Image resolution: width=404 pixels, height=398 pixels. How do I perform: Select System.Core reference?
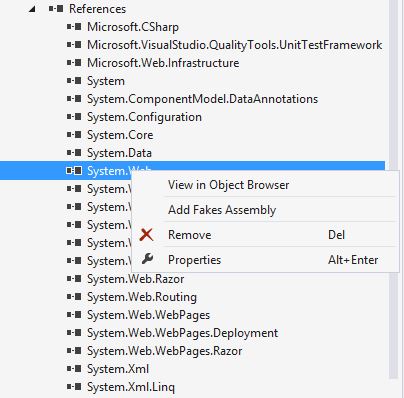click(120, 135)
